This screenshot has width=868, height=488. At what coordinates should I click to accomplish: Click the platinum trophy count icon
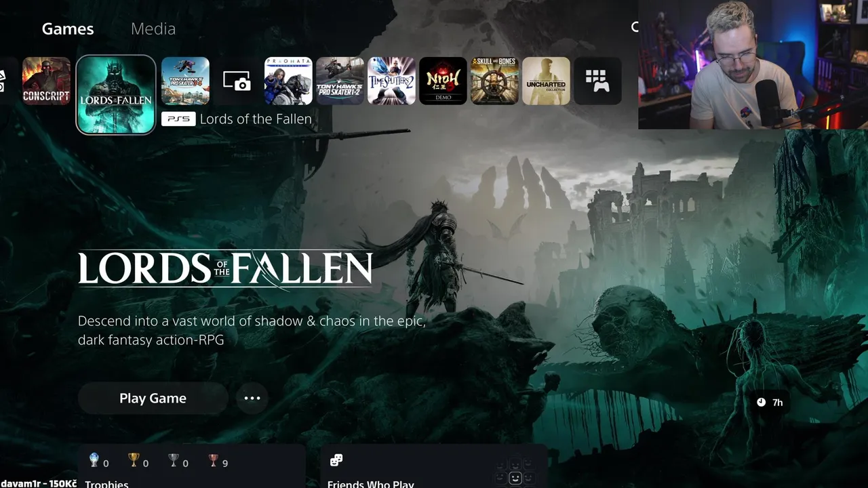click(94, 461)
